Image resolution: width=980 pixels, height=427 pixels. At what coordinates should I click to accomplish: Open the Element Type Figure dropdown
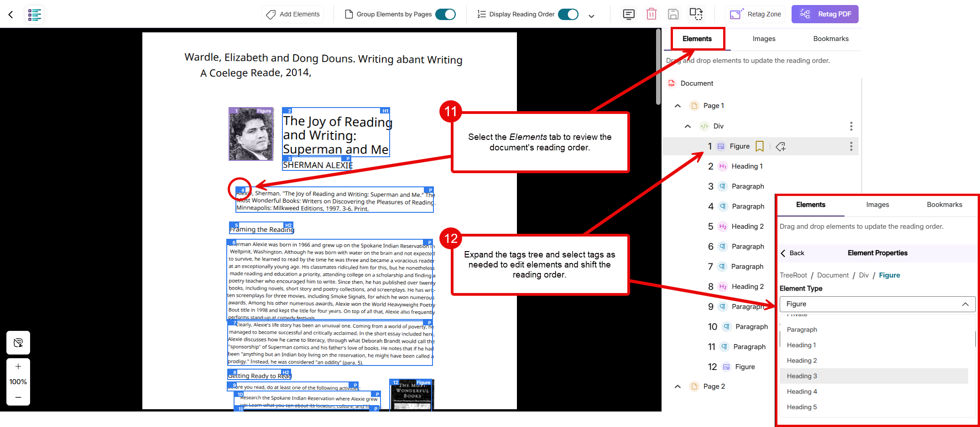[877, 304]
